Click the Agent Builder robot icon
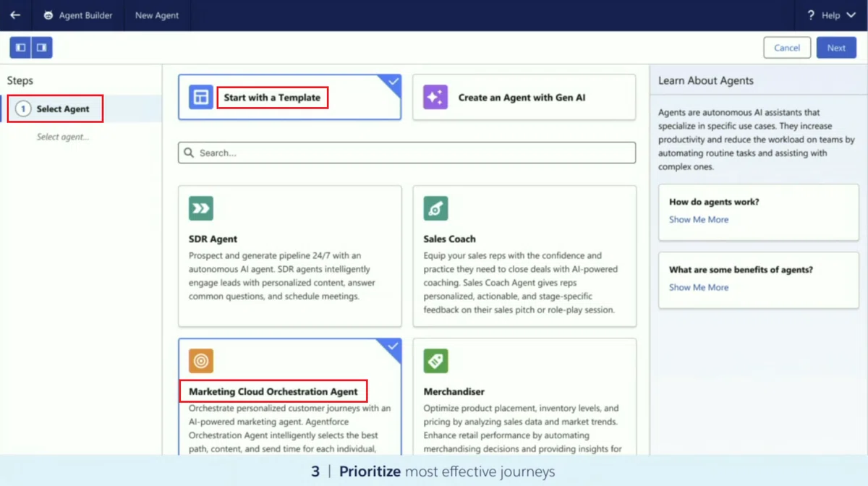 (48, 15)
